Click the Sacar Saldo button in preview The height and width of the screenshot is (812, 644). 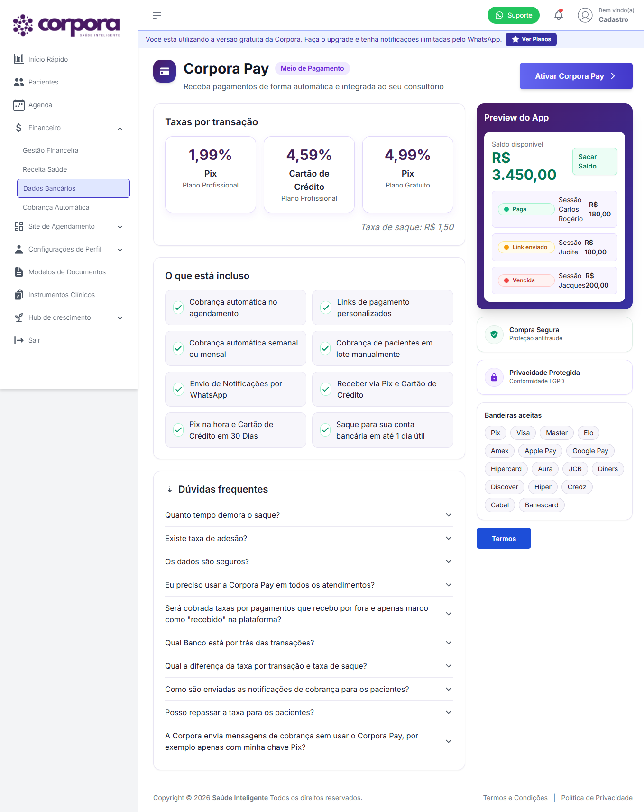click(x=595, y=161)
